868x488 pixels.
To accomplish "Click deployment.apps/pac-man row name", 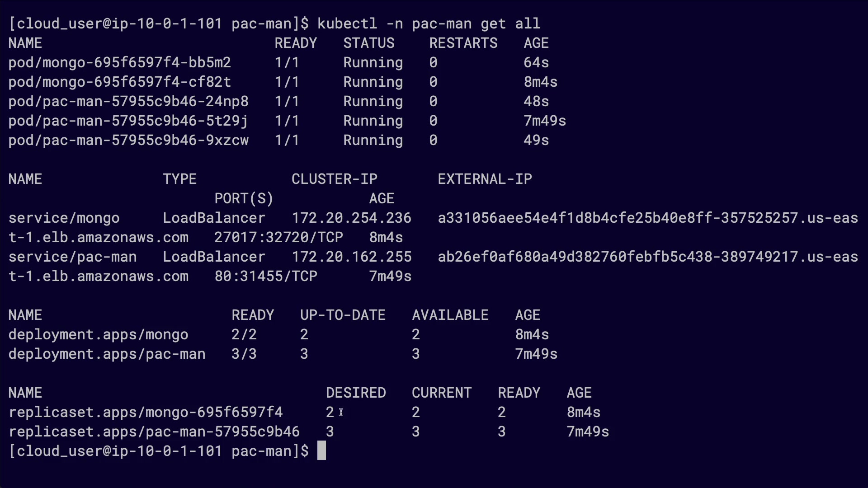I will (x=107, y=354).
